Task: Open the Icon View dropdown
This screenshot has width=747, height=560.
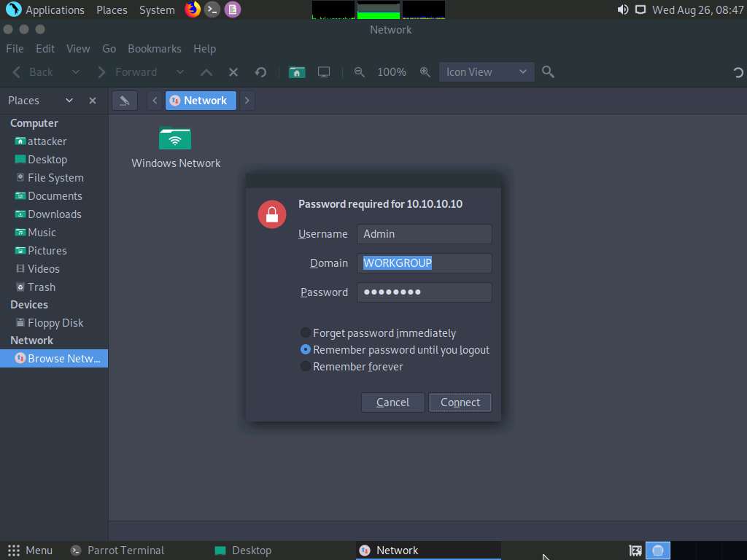Action: click(486, 72)
